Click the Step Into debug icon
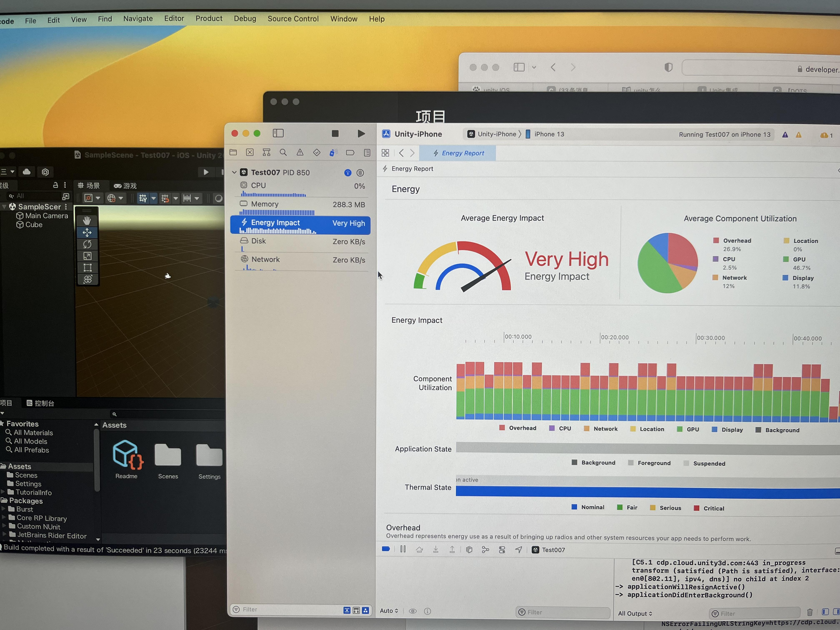Viewport: 840px width, 630px height. point(436,549)
